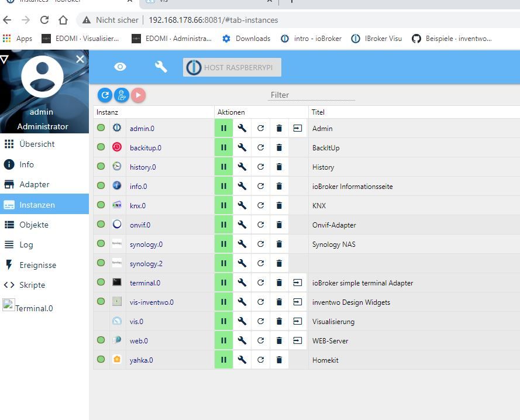This screenshot has width=520, height=420.
Task: Click the blue reload instances button
Action: [x=105, y=95]
